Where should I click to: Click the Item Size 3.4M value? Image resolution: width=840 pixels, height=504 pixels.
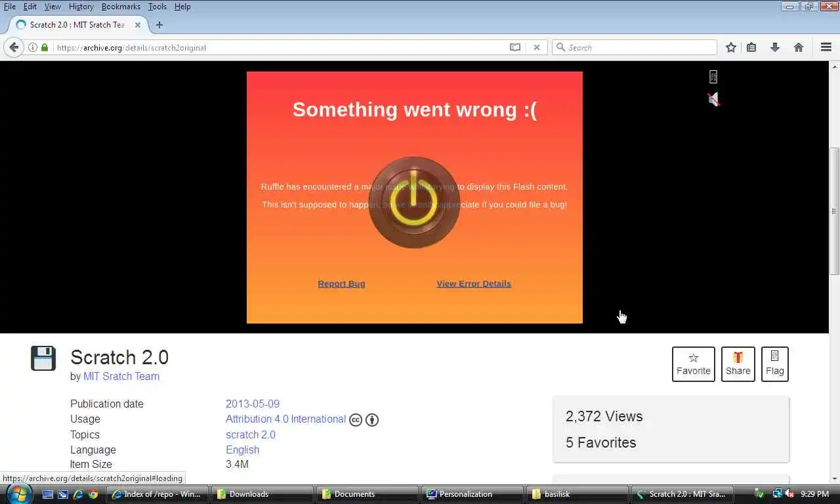pyautogui.click(x=237, y=464)
